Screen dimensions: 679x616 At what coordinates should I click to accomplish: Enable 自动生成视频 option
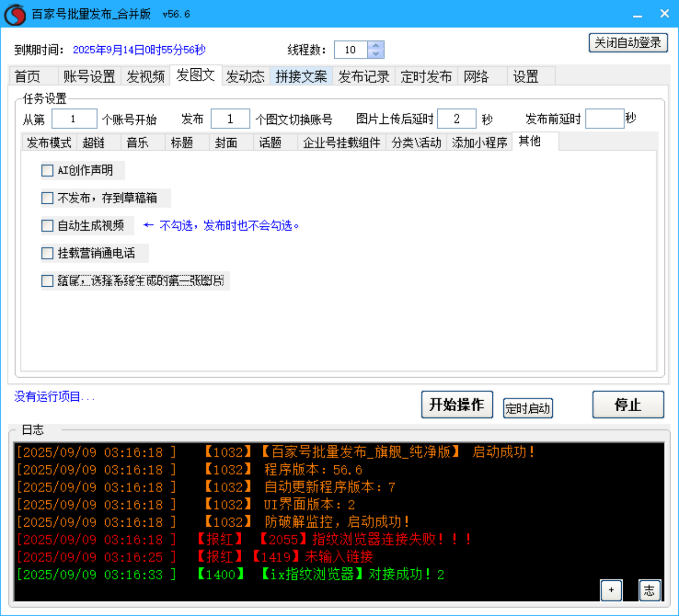(x=47, y=225)
